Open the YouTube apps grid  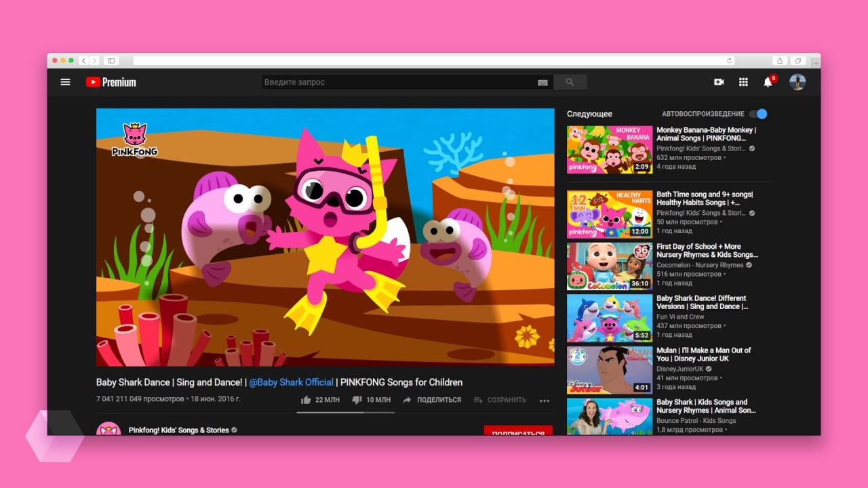point(743,82)
